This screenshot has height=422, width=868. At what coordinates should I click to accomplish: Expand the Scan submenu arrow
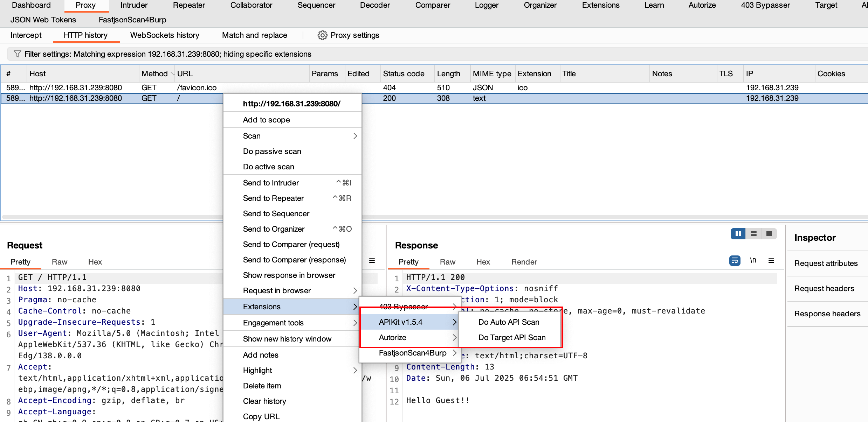(x=355, y=136)
